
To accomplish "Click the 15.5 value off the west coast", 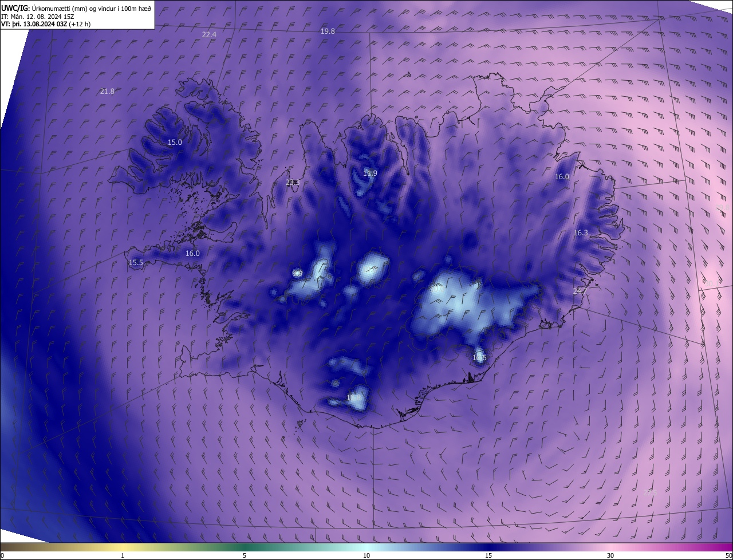I will coord(136,262).
